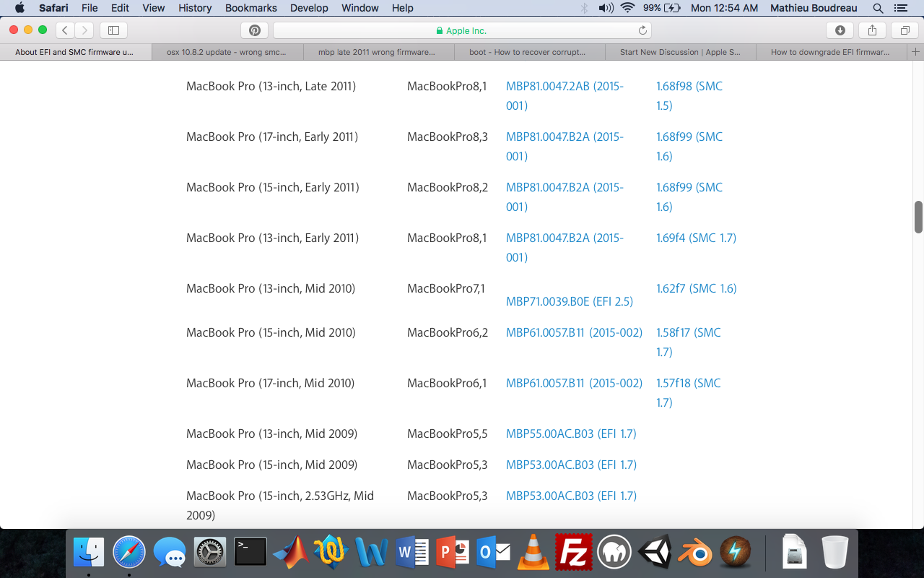This screenshot has width=924, height=578.
Task: Click the Bluetooth status icon
Action: [x=585, y=8]
